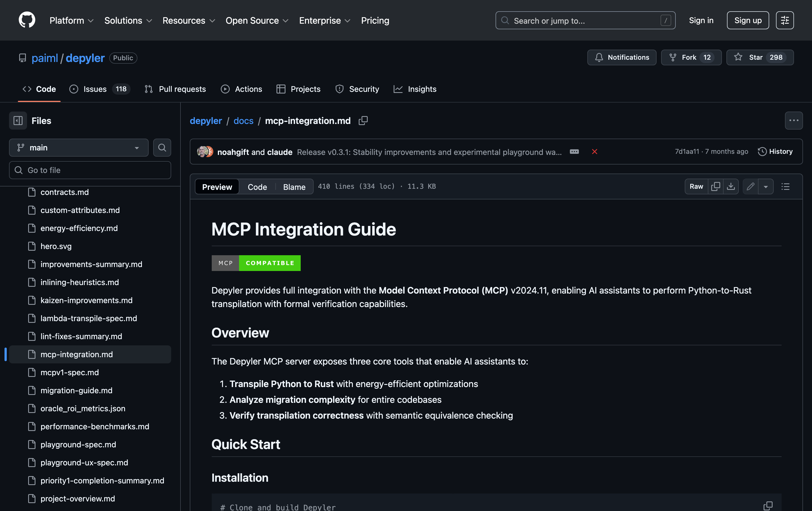Expand the Platform navigation menu
The height and width of the screenshot is (511, 812).
(72, 21)
